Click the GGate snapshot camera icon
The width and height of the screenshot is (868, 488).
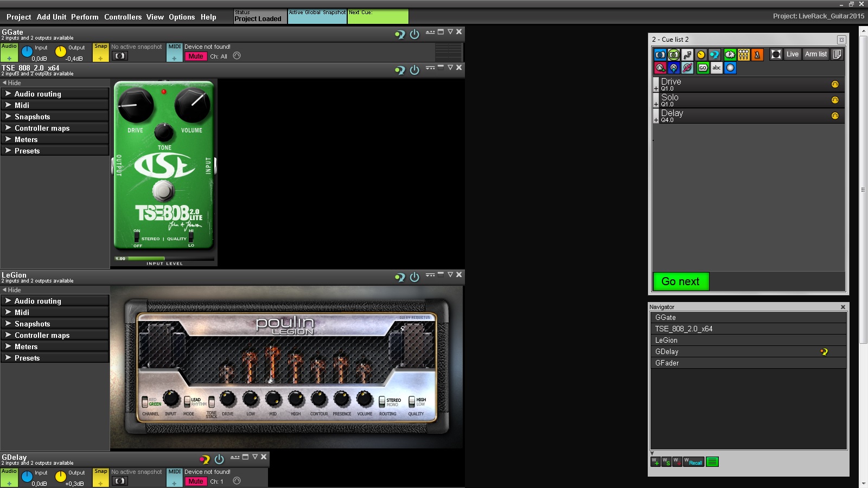click(x=120, y=56)
